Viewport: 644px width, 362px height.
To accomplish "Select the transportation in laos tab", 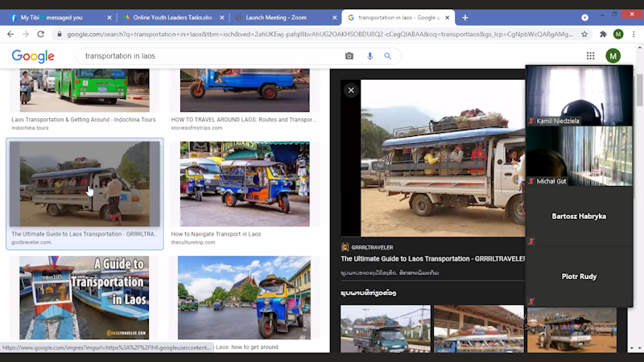I will tap(398, 18).
